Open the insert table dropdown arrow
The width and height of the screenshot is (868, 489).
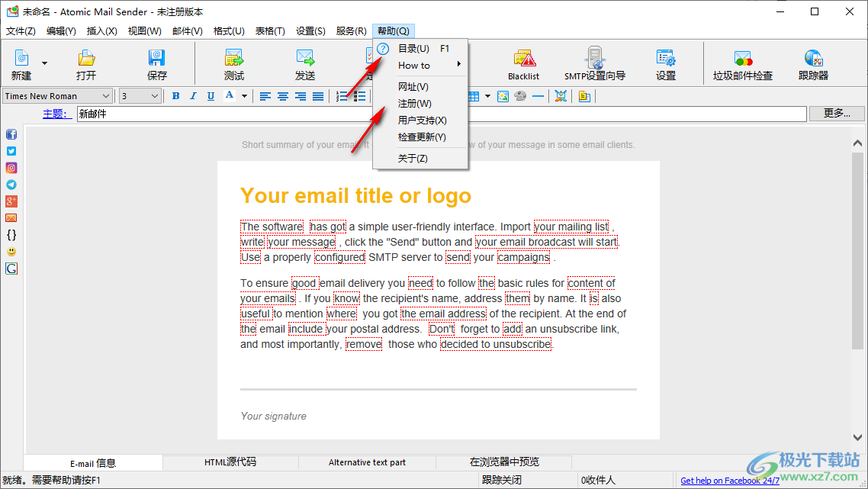tap(487, 96)
